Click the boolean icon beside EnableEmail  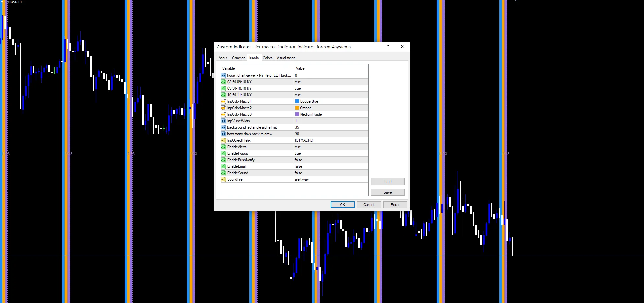tap(223, 166)
